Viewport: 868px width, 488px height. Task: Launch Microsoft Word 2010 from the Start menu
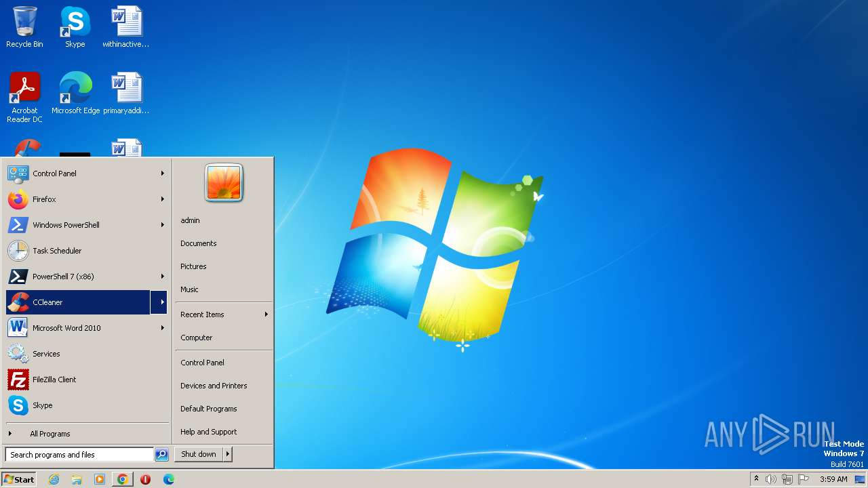tap(87, 328)
